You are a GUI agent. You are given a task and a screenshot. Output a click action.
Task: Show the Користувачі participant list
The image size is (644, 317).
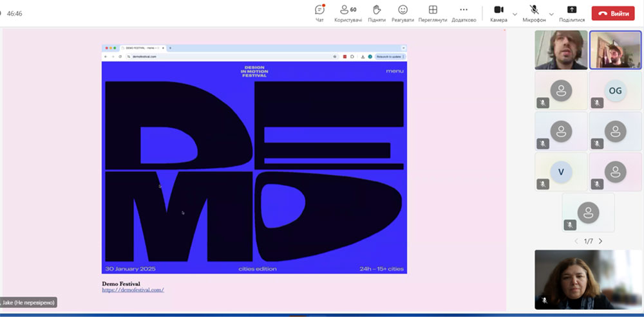[x=348, y=14]
